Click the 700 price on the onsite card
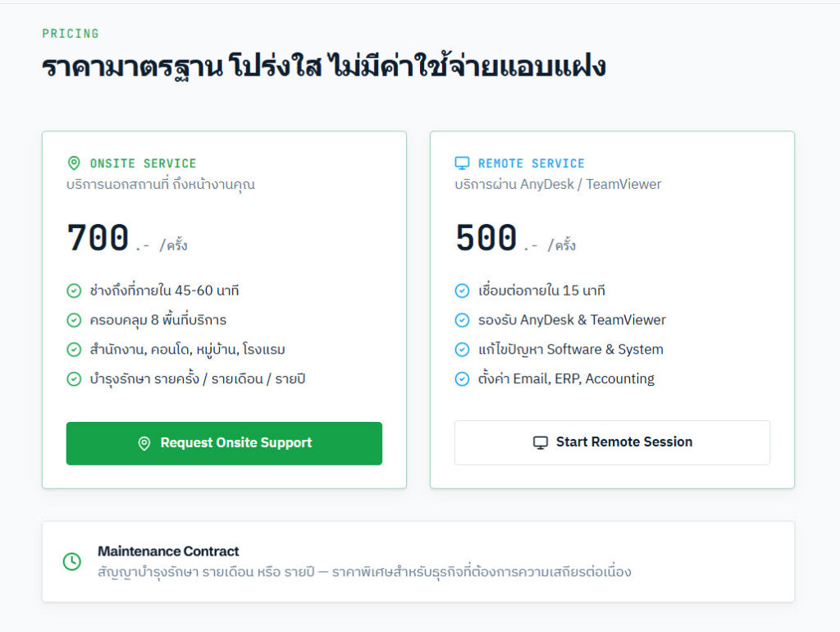Screen dimensions: 840x632 [x=98, y=237]
